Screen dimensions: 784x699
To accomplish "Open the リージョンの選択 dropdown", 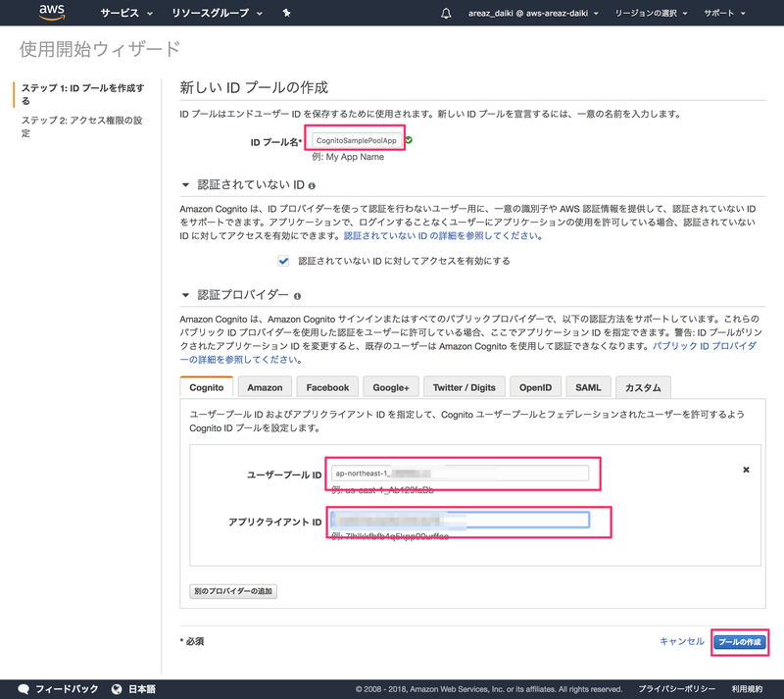I will coord(651,13).
